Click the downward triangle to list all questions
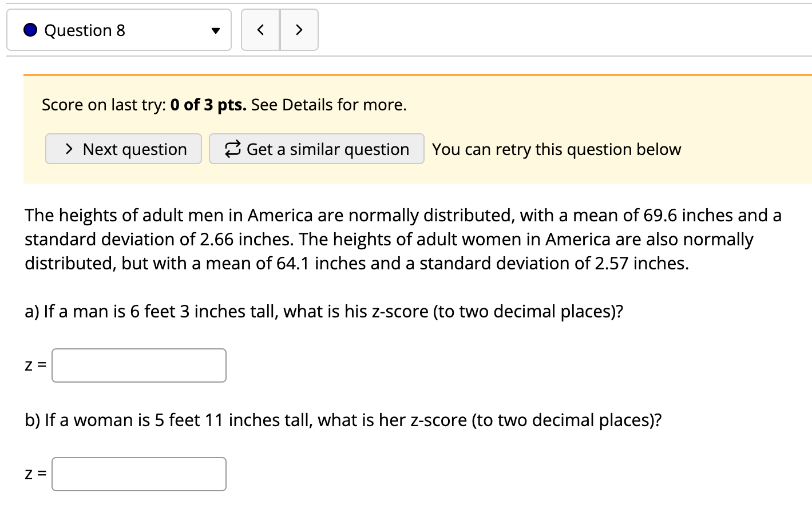The height and width of the screenshot is (513, 812). point(215,30)
